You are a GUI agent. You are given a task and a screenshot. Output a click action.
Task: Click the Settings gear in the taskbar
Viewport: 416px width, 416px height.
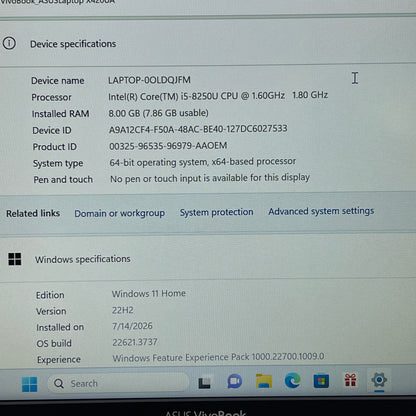tap(379, 380)
